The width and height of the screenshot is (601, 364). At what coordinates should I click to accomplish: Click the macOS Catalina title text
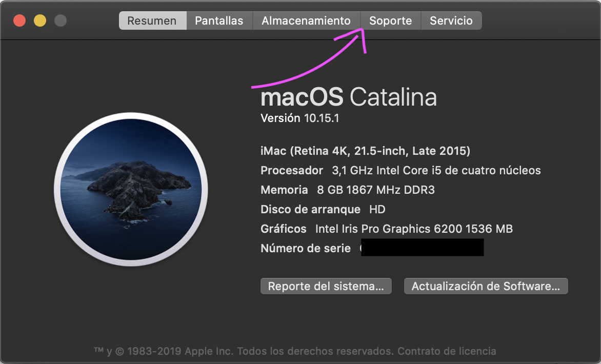tap(349, 97)
